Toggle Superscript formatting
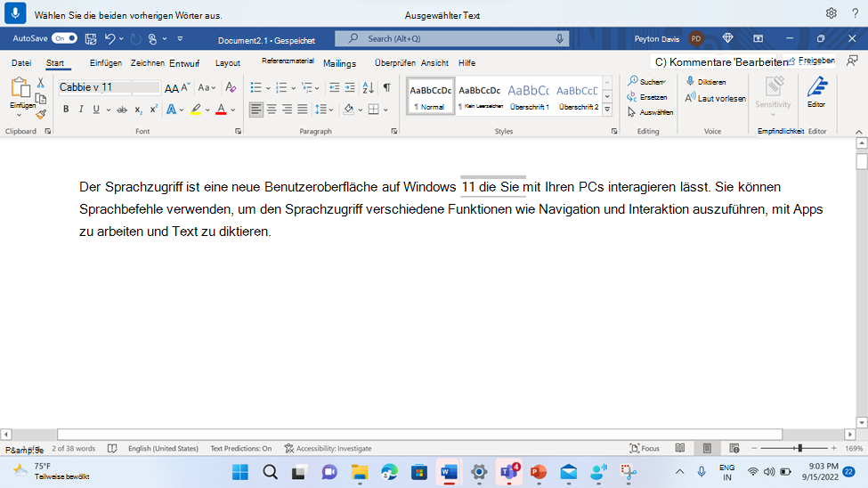Viewport: 868px width, 488px height. tap(154, 110)
